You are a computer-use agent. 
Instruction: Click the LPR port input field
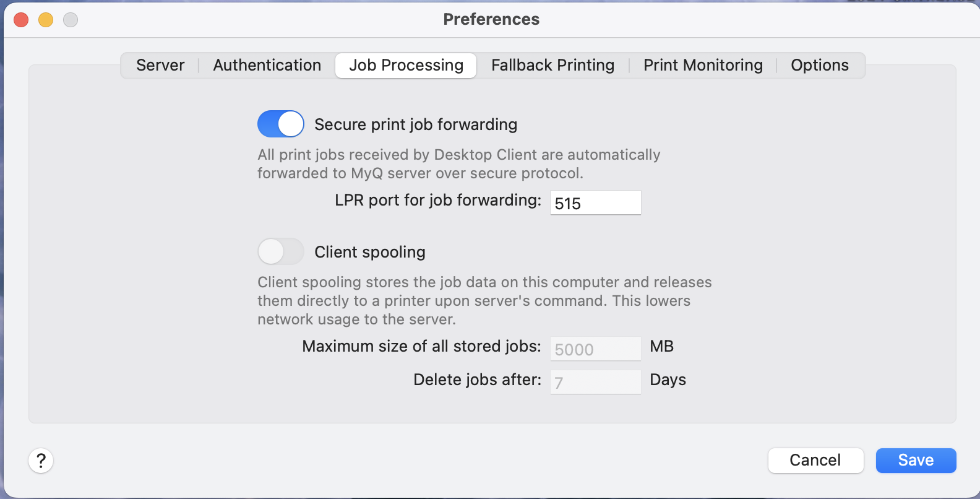click(x=595, y=203)
